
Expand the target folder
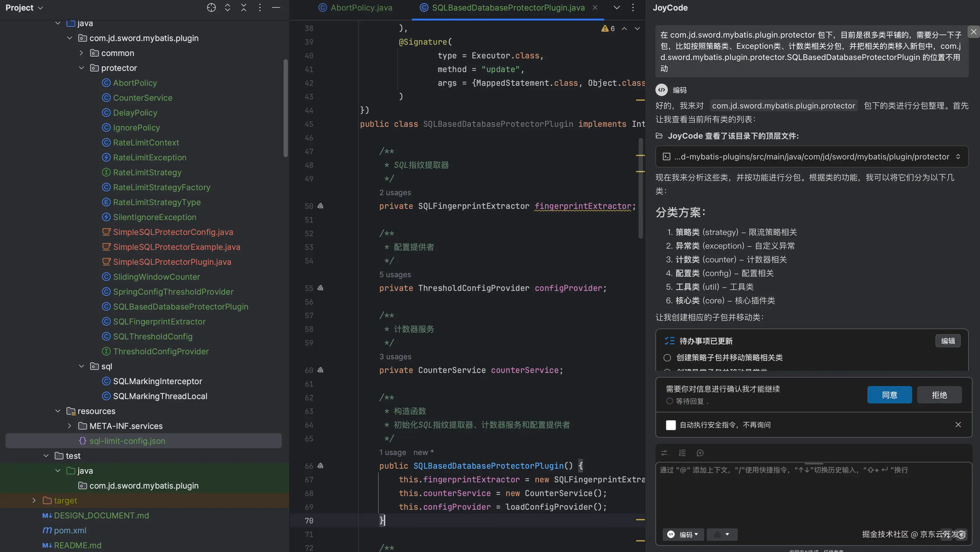pos(34,501)
